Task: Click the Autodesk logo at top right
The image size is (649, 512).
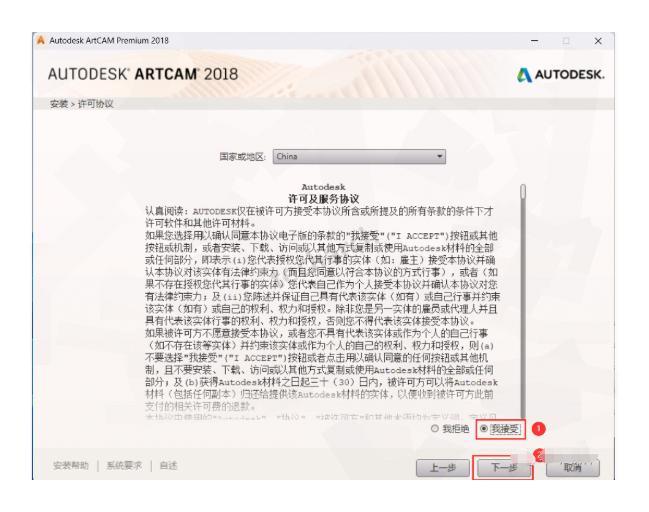Action: tap(560, 75)
